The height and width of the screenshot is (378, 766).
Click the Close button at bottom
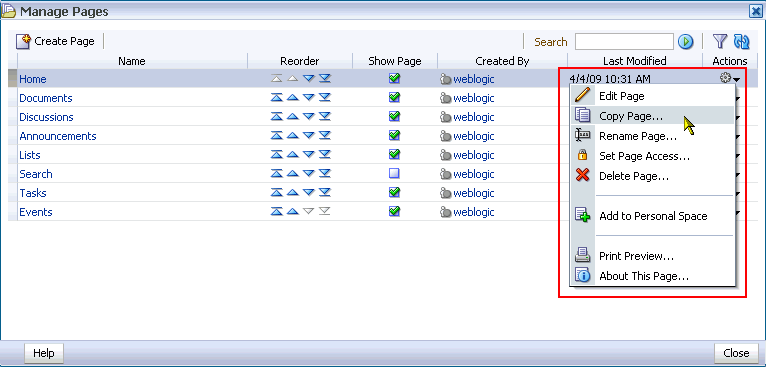[x=736, y=353]
